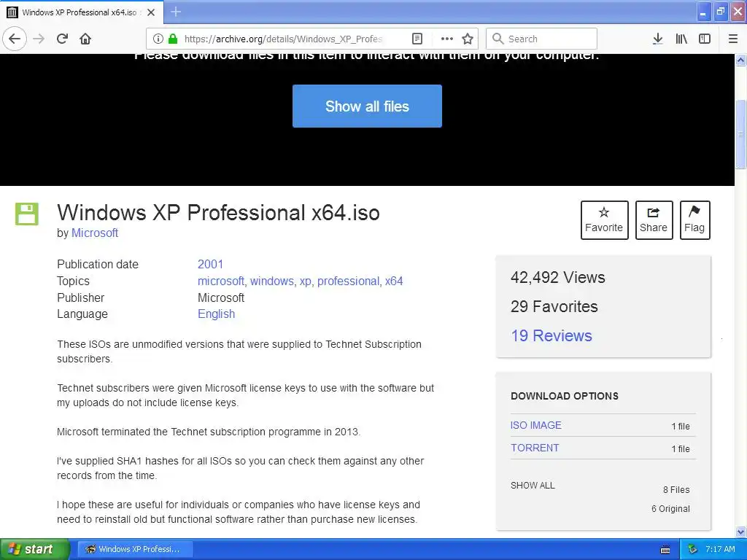
Task: Open the microsoft topic link
Action: [220, 281]
